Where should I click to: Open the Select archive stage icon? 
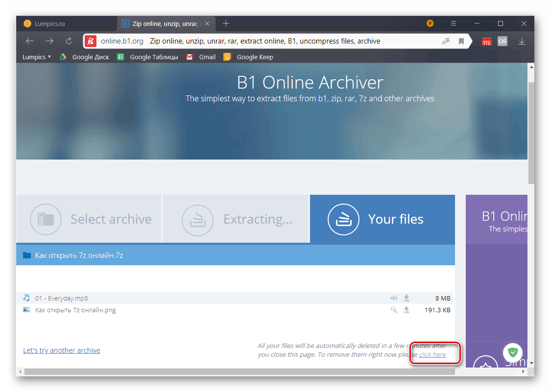click(x=46, y=219)
